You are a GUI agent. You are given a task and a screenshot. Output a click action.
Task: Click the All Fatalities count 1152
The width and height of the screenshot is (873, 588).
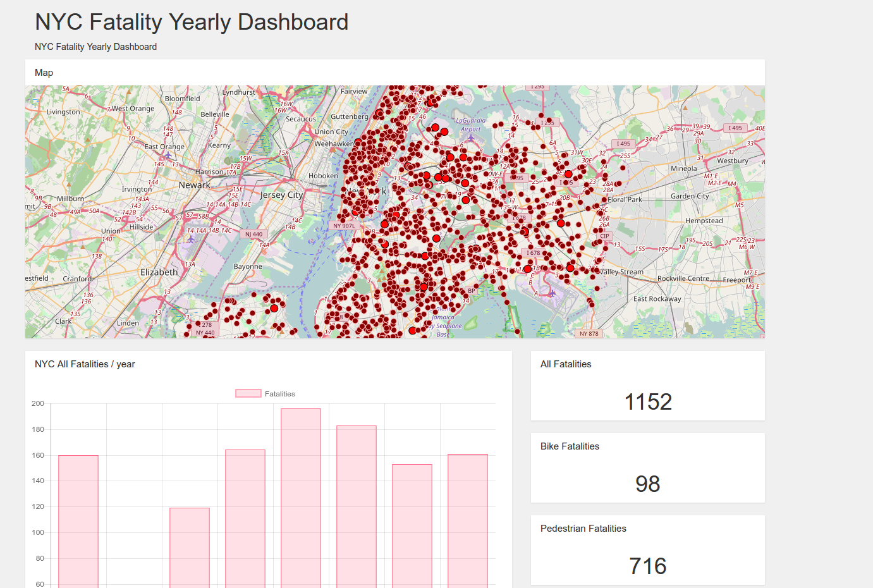click(648, 402)
